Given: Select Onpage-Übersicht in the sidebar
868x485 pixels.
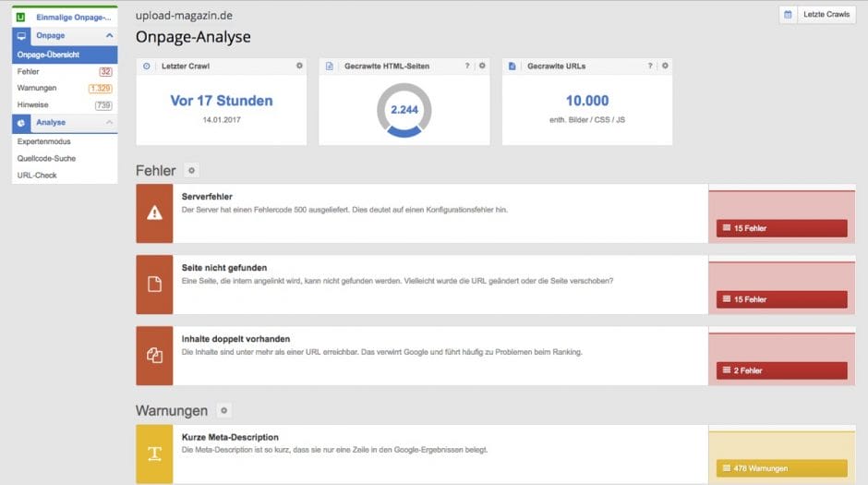Looking at the screenshot, I should click(48, 55).
